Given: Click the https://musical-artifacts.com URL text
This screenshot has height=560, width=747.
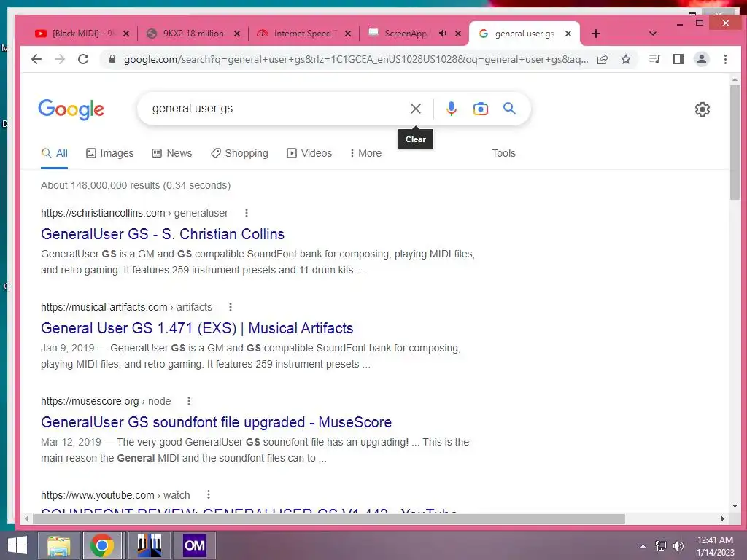Looking at the screenshot, I should coord(104,307).
